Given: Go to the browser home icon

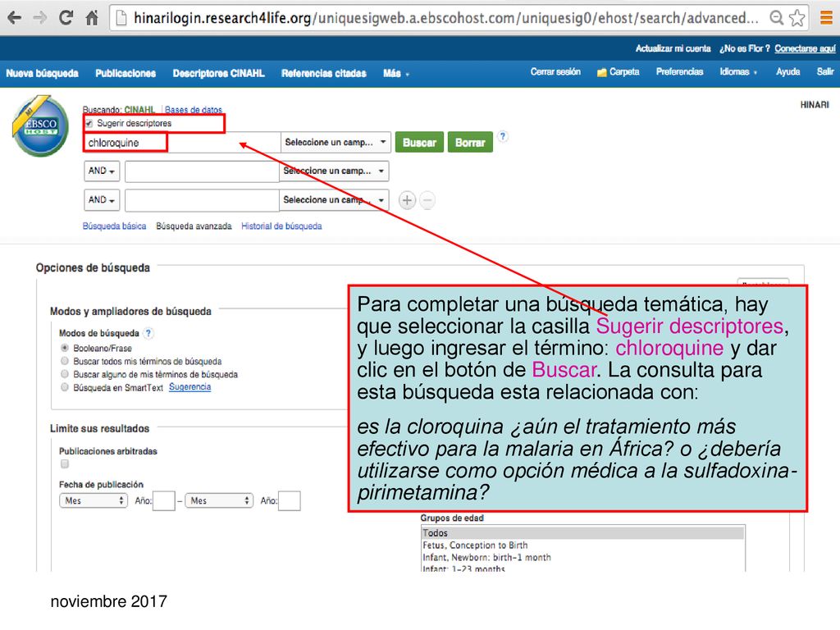Looking at the screenshot, I should (x=92, y=18).
